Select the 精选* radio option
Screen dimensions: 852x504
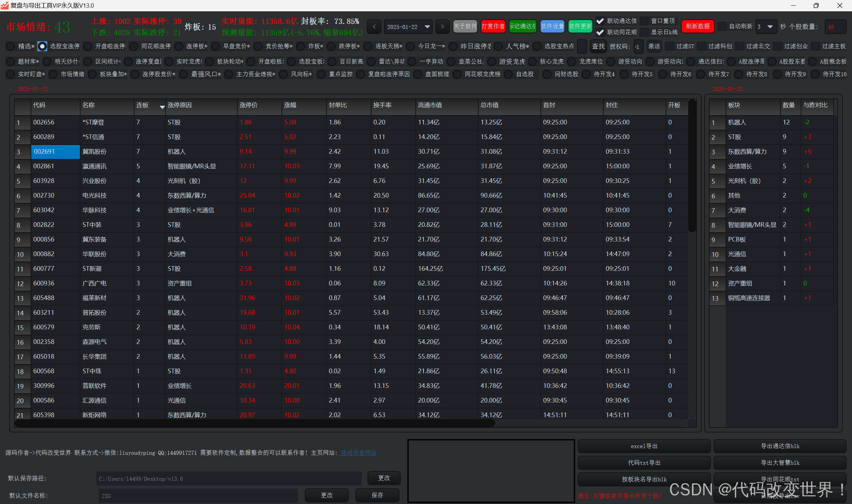pyautogui.click(x=11, y=46)
